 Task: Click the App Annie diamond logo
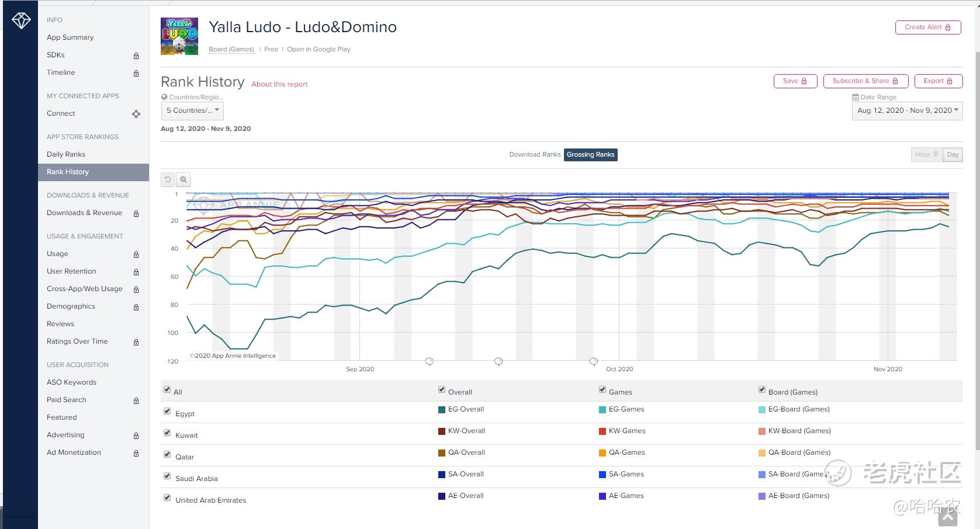click(x=21, y=21)
